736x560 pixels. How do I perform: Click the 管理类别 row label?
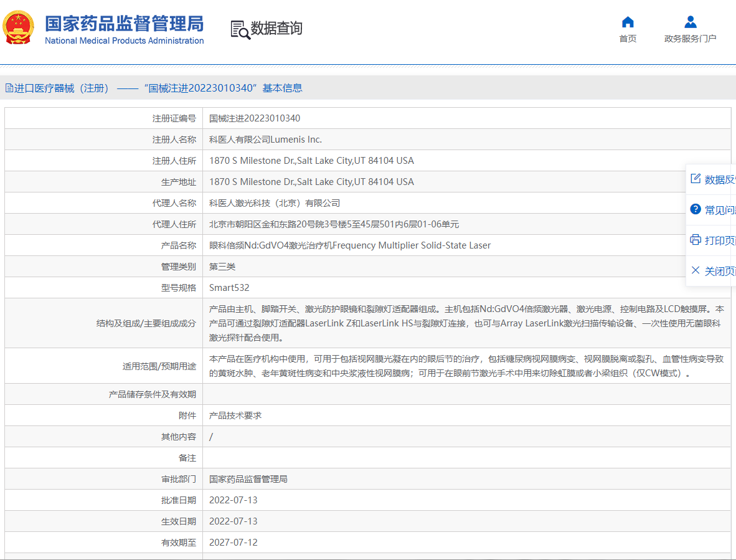tap(178, 267)
